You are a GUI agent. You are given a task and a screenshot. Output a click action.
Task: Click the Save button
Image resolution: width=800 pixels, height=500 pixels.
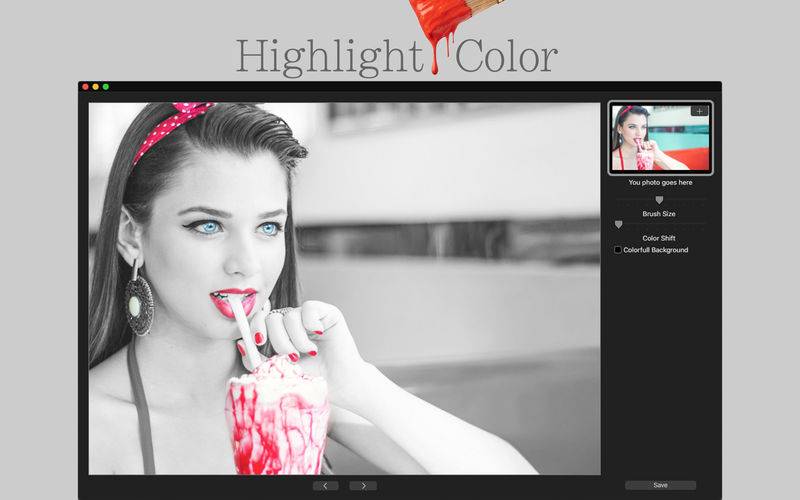tap(660, 485)
